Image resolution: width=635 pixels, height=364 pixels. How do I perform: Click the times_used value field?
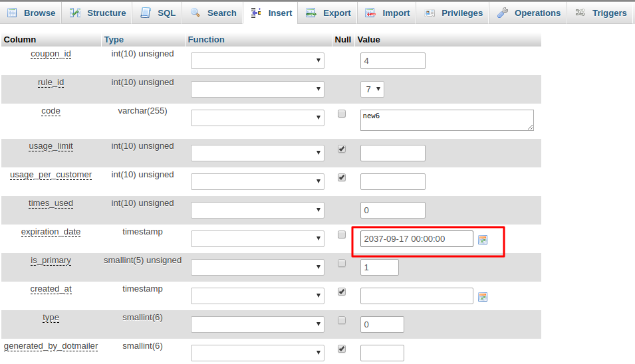click(393, 210)
